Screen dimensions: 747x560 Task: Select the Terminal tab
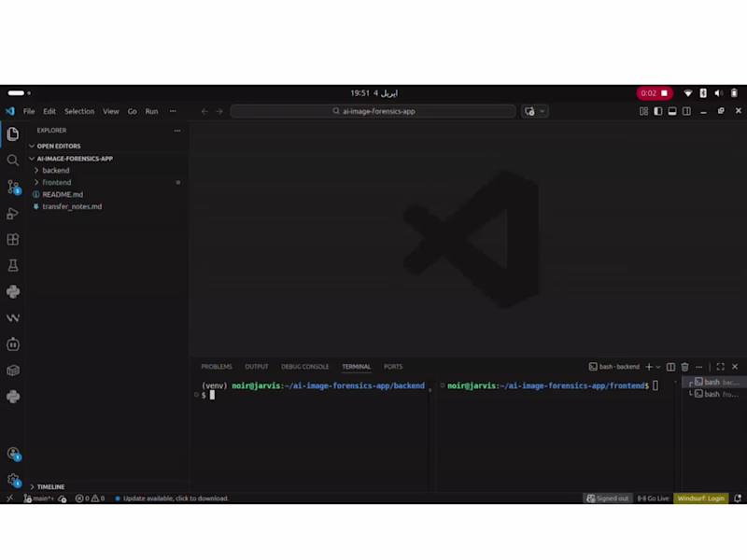coord(357,367)
